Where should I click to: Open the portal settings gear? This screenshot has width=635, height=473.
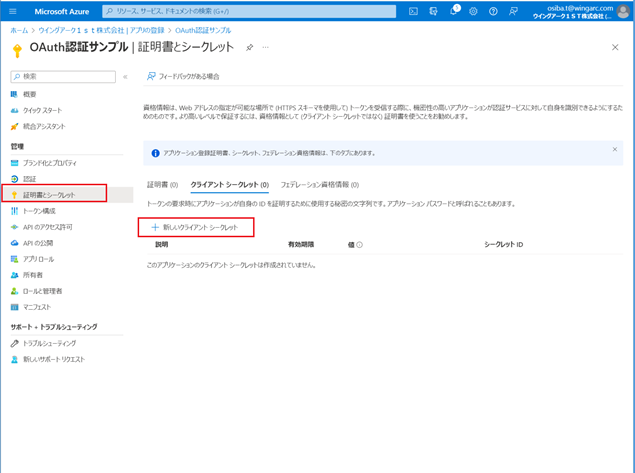(x=473, y=11)
